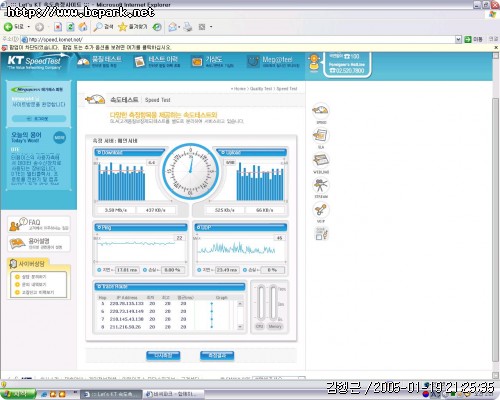500x400 pixels.
Task: Click the operator mascot icon in header
Action: click(x=314, y=63)
